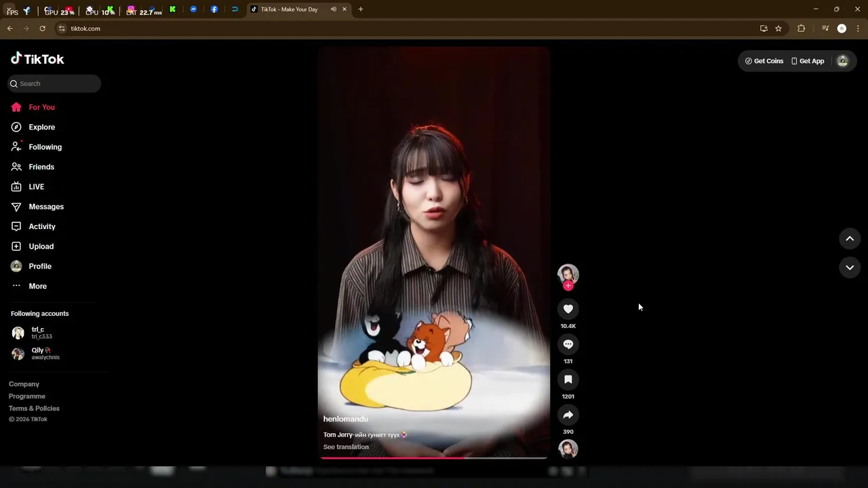Click See translation under the caption
This screenshot has width=868, height=488.
[346, 447]
